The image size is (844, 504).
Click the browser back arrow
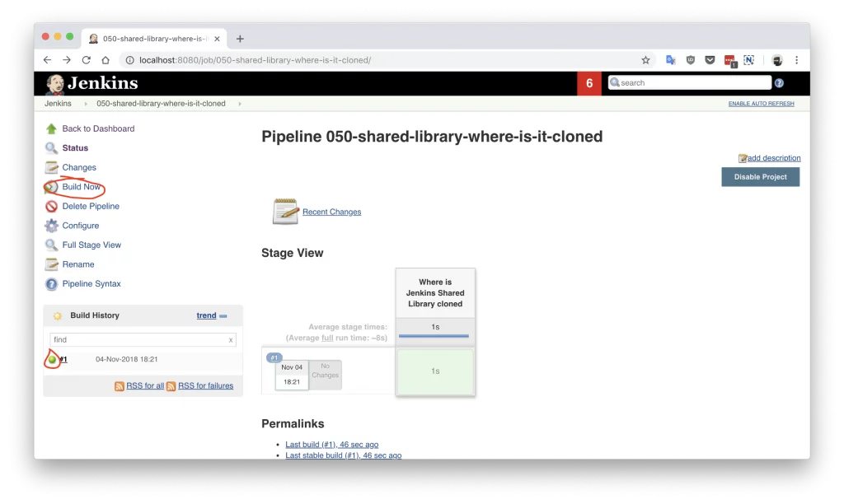tap(47, 60)
